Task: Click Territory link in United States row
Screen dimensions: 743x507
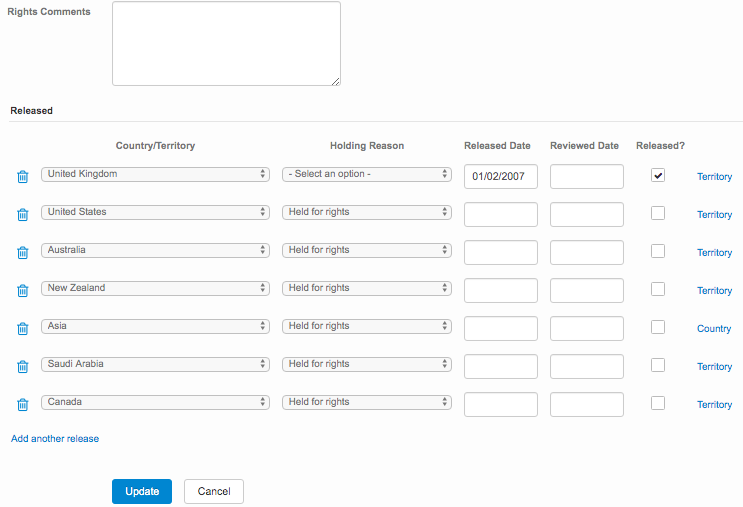Action: 714,215
